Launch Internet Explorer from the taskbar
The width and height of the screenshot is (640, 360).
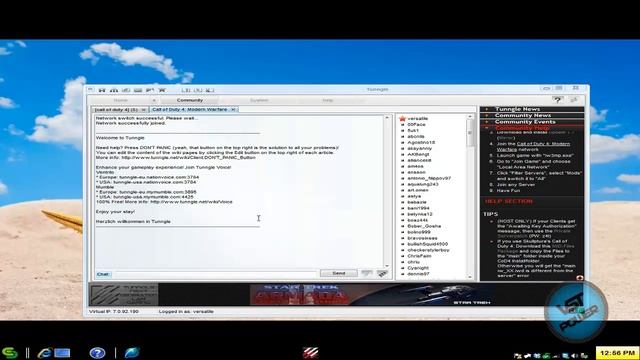pos(44,353)
